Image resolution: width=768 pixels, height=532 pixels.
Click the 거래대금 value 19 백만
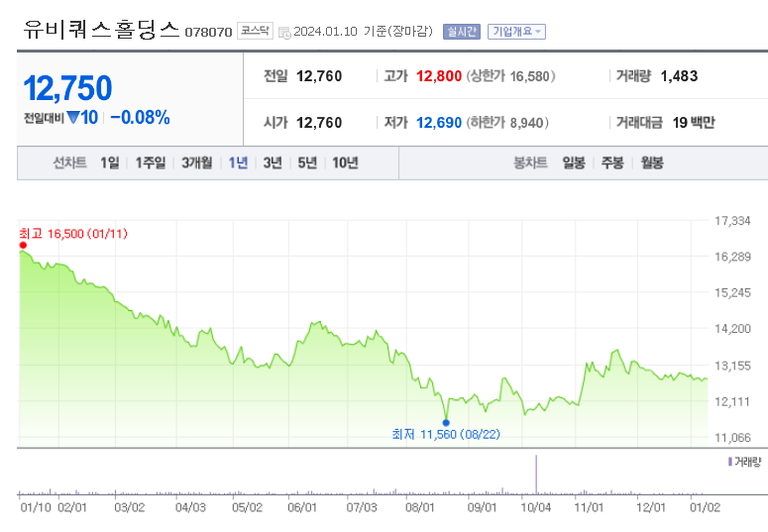click(x=694, y=123)
